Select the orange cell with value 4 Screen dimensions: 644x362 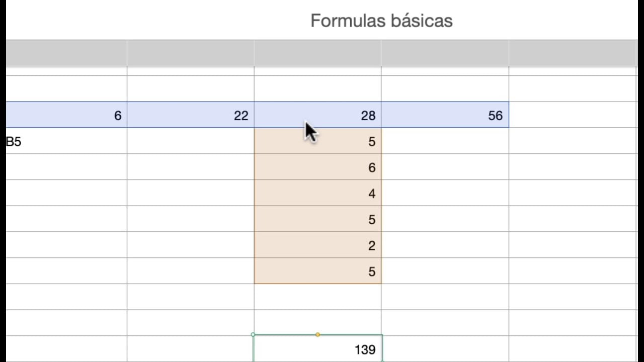pyautogui.click(x=317, y=193)
